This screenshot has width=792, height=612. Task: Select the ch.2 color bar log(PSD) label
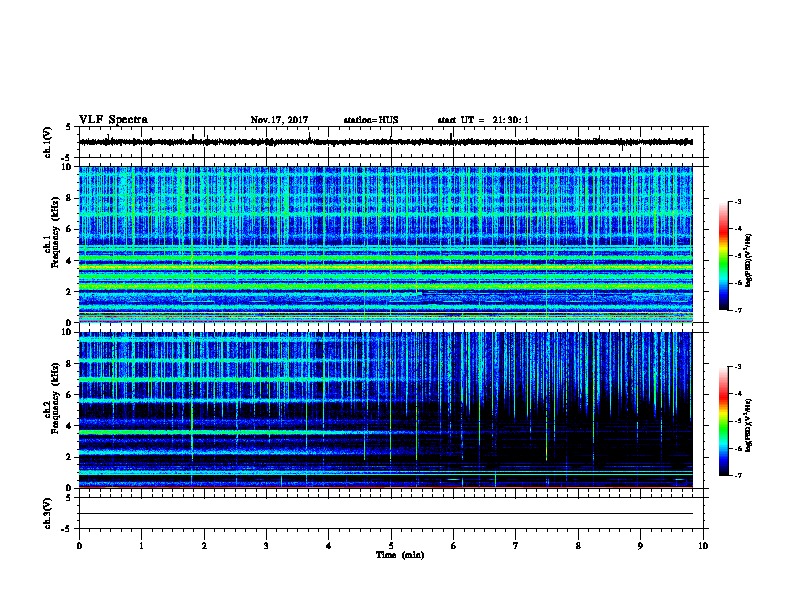point(748,426)
